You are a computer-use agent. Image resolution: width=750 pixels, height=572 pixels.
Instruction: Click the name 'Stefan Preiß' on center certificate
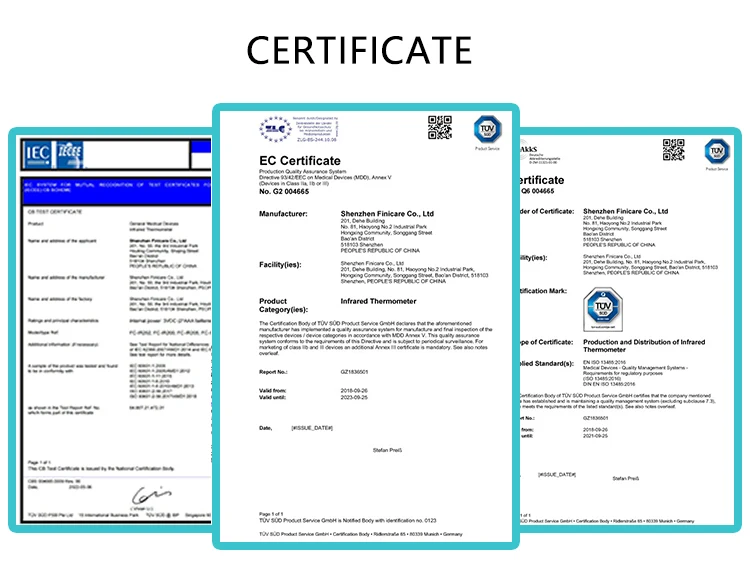click(387, 450)
